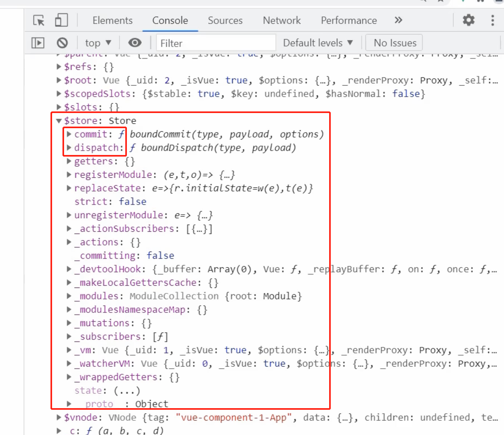
Task: Expand the registerModule entry
Action: 69,175
